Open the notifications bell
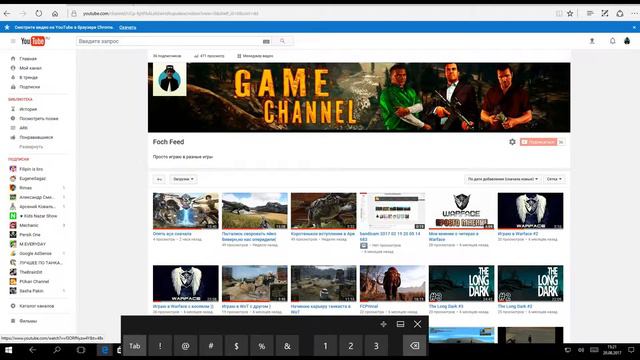The width and height of the screenshot is (640, 360). pyautogui.click(x=612, y=41)
